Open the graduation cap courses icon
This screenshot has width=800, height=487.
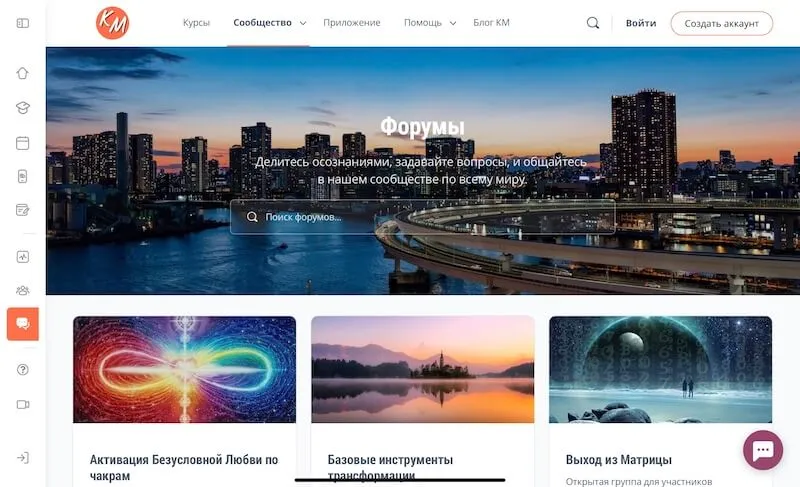pos(22,108)
